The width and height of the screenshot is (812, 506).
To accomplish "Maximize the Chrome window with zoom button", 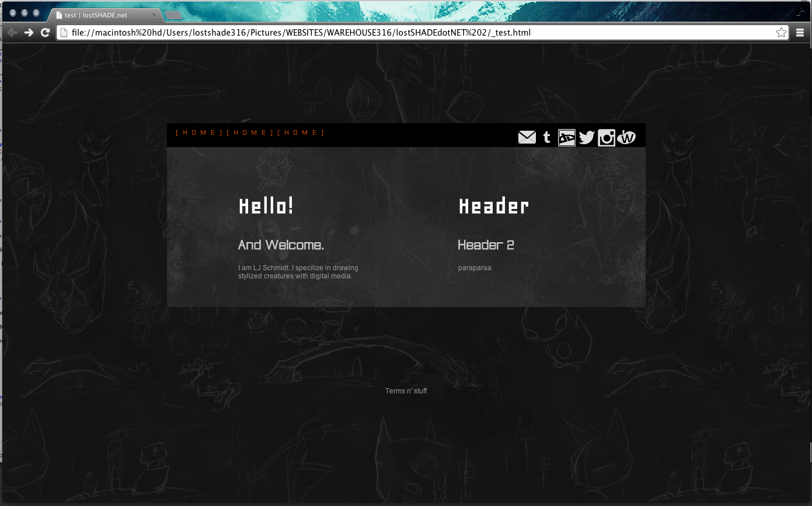I will (36, 13).
